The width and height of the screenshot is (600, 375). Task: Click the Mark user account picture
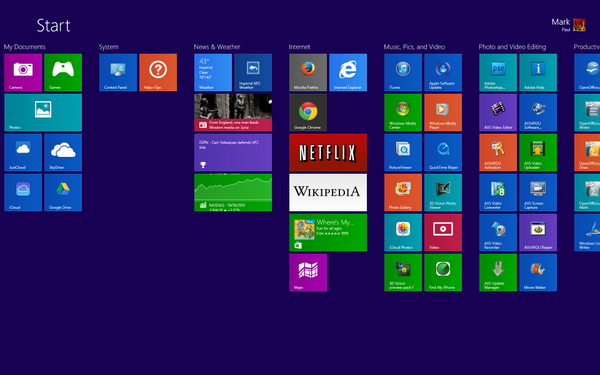pyautogui.click(x=579, y=25)
